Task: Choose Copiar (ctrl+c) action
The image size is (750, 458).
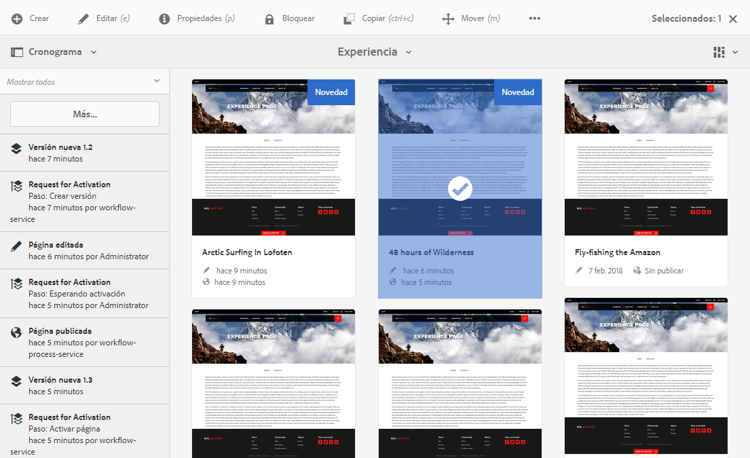Action: tap(387, 18)
